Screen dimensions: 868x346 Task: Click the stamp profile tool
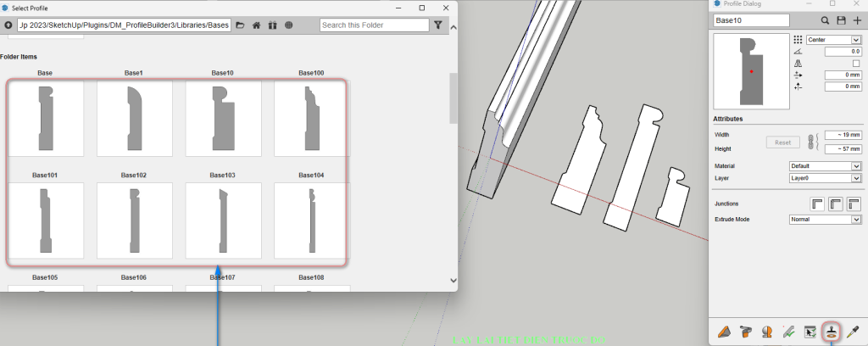pos(832,332)
